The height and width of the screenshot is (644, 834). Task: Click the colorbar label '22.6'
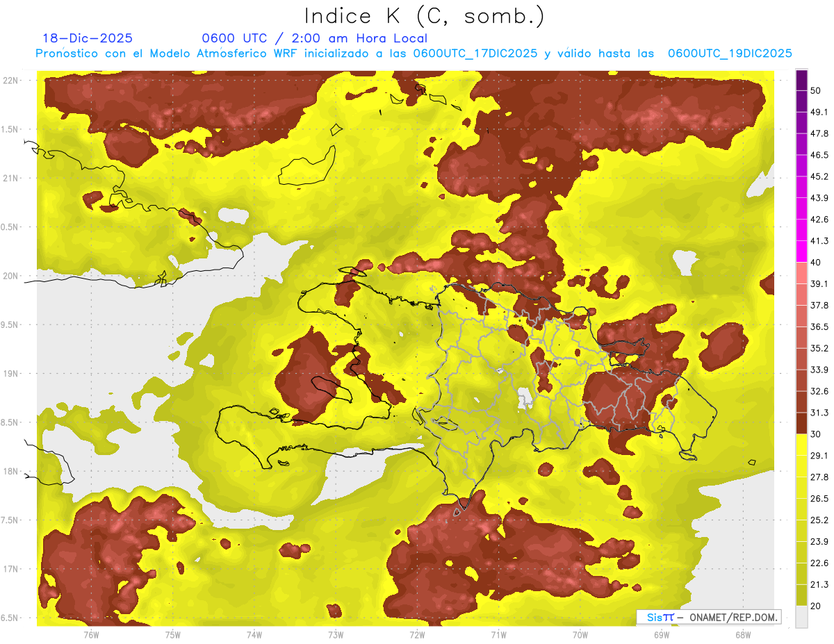pos(819,563)
